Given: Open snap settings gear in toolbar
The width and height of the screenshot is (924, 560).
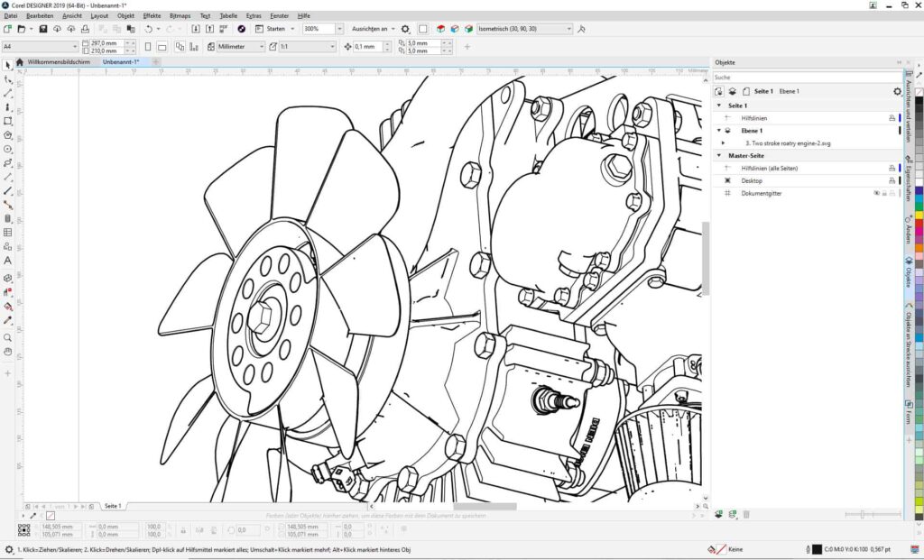Looking at the screenshot, I should (405, 29).
